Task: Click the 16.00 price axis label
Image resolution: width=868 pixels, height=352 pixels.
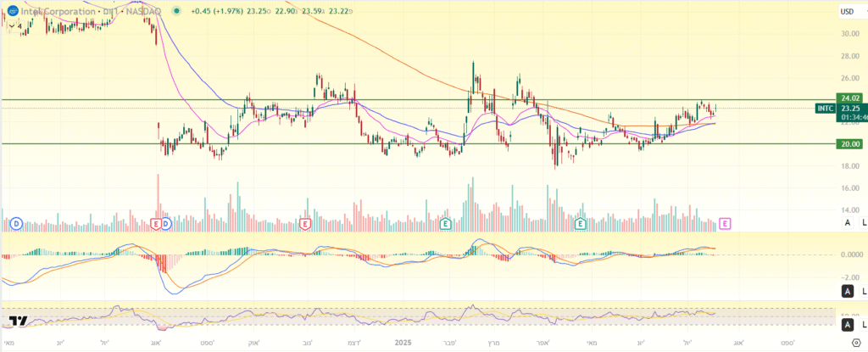Action: coord(850,188)
